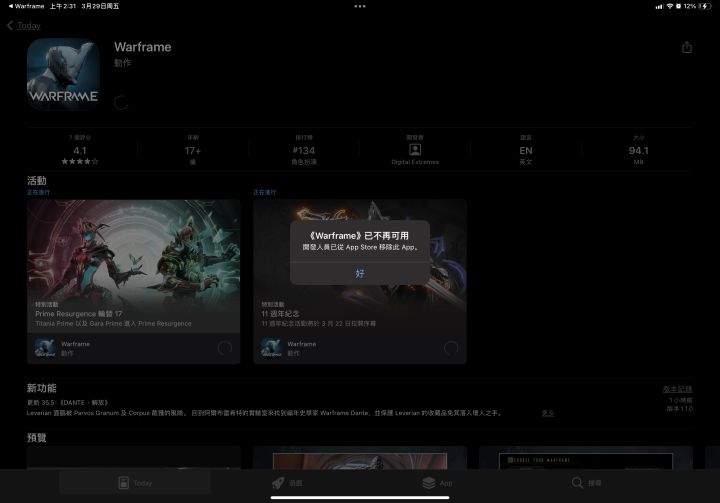This screenshot has width=720, height=503.
Task: Expand the update description 更多 link
Action: point(547,413)
